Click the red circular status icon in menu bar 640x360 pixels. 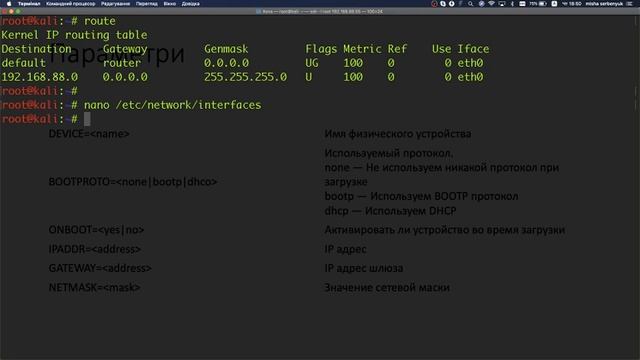pyautogui.click(x=434, y=4)
